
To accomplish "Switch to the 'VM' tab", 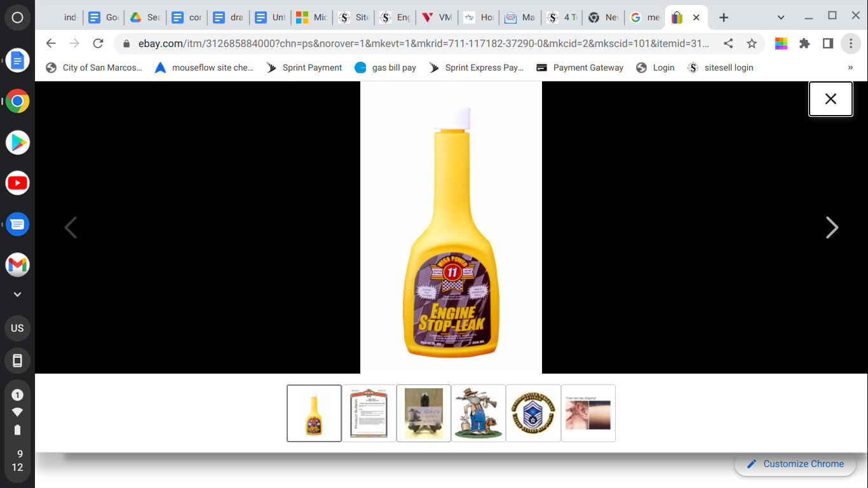I will [x=437, y=18].
